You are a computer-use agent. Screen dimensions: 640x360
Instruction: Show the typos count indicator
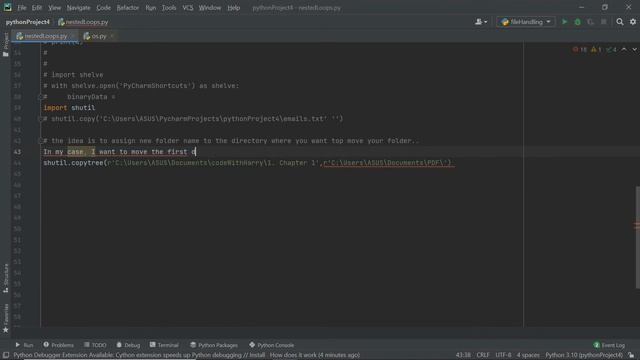tap(611, 50)
